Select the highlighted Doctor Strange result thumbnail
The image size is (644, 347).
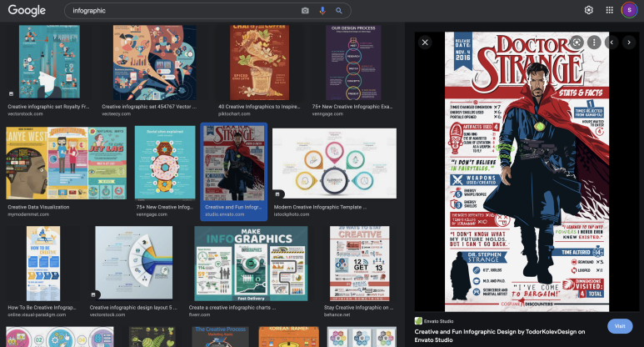(234, 163)
